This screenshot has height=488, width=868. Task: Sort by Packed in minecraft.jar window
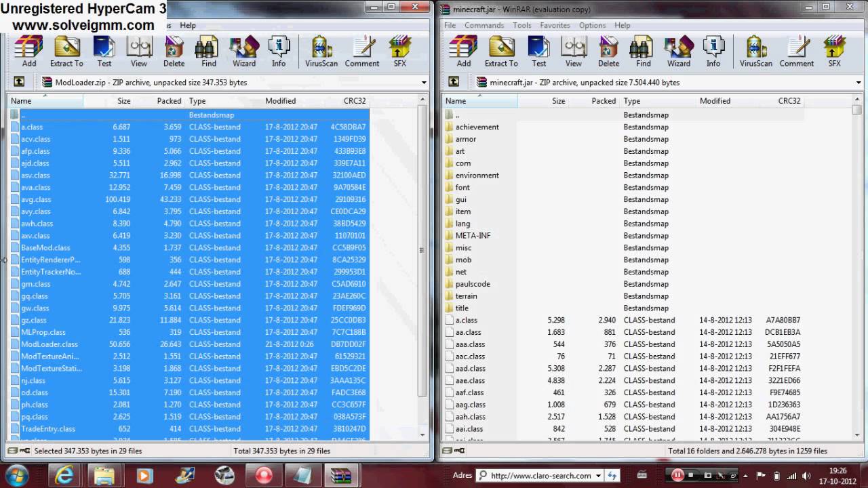tap(594, 100)
